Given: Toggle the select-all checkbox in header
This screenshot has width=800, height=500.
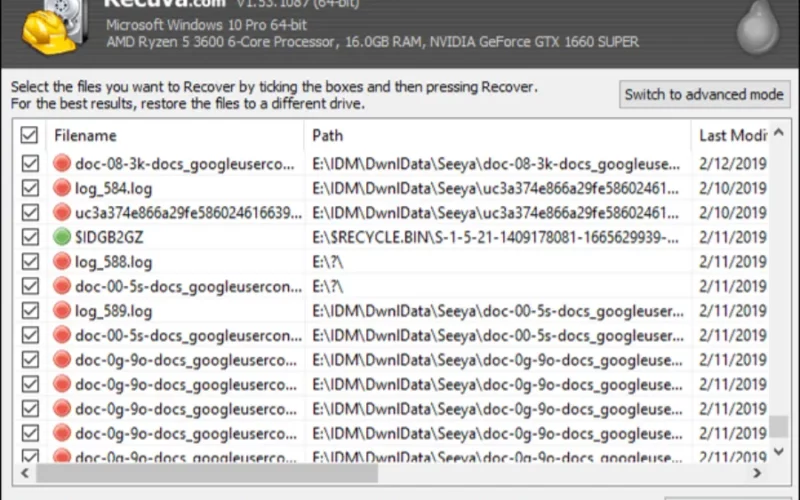Looking at the screenshot, I should point(29,135).
